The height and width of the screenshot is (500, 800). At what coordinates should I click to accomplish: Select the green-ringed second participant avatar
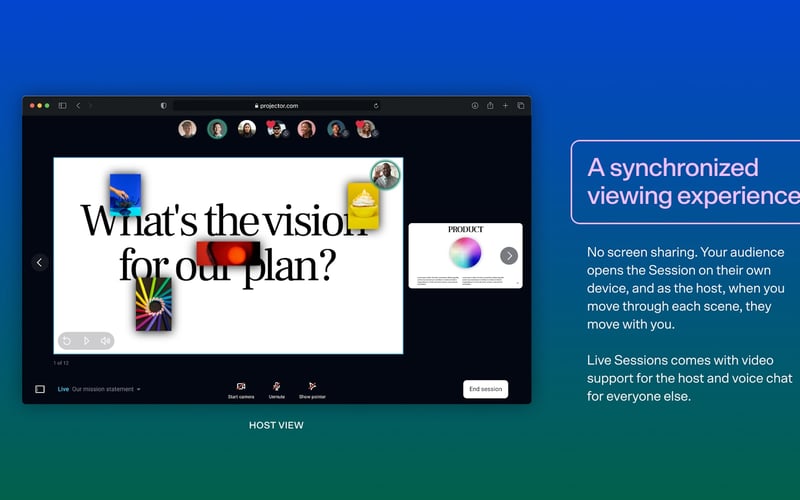(217, 129)
